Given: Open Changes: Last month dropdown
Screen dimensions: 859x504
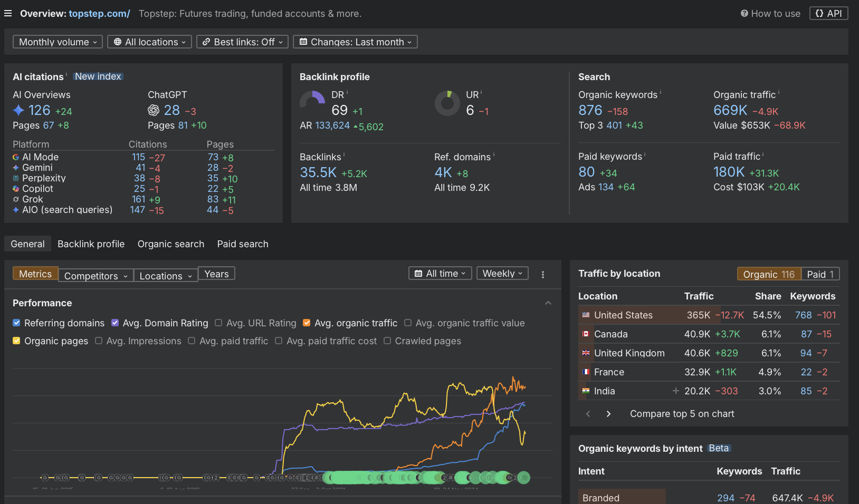Looking at the screenshot, I should pos(355,42).
